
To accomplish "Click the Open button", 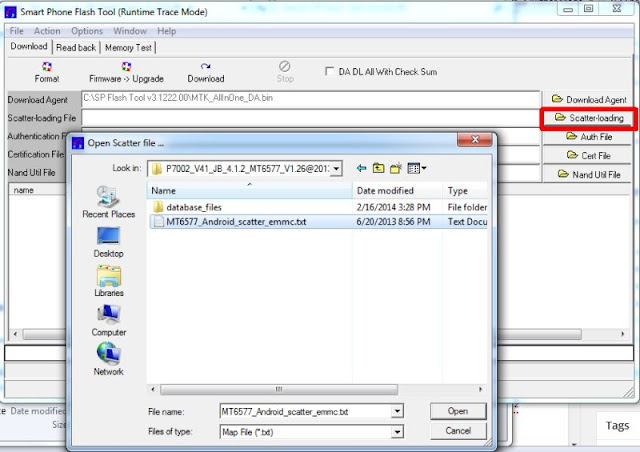I will (458, 411).
